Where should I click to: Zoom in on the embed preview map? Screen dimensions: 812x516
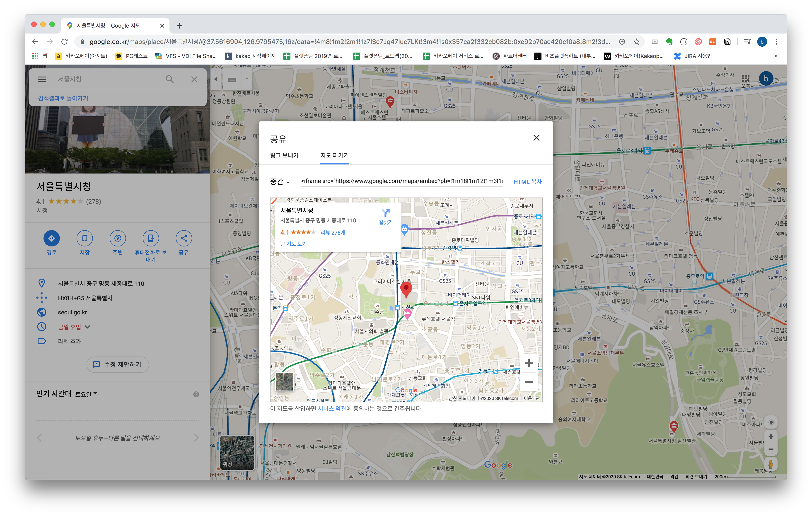pos(528,363)
